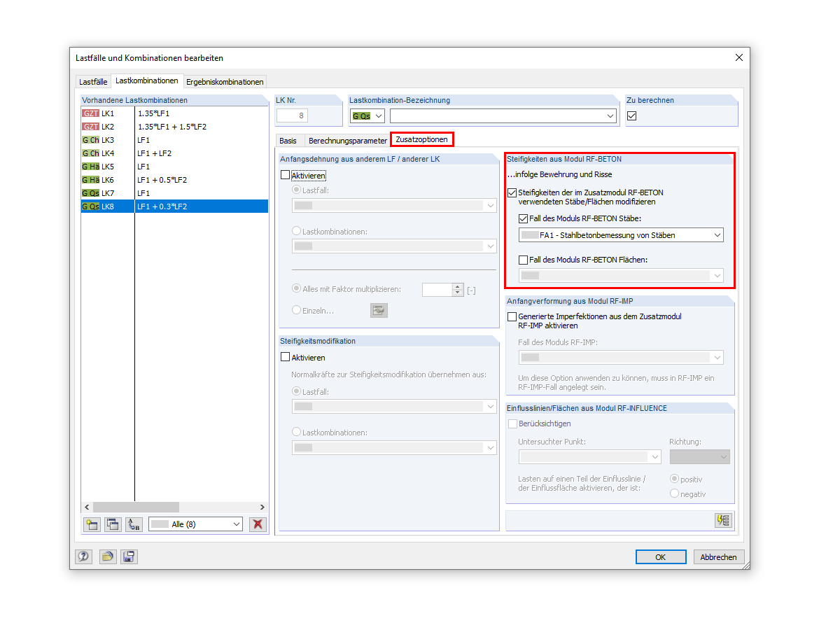Switch to the Ergebniskombinationen tab

[x=225, y=82]
